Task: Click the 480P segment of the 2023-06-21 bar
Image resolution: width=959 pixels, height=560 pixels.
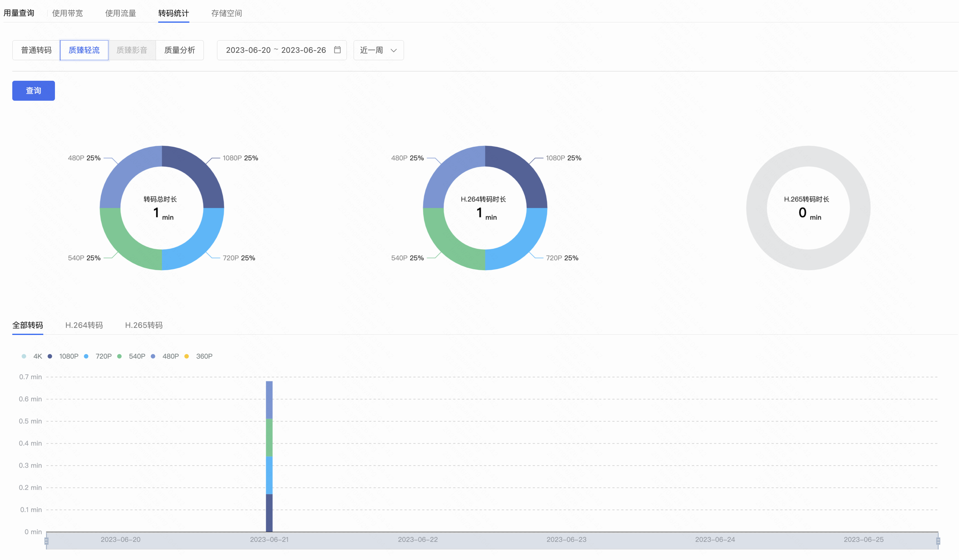Action: 269,400
